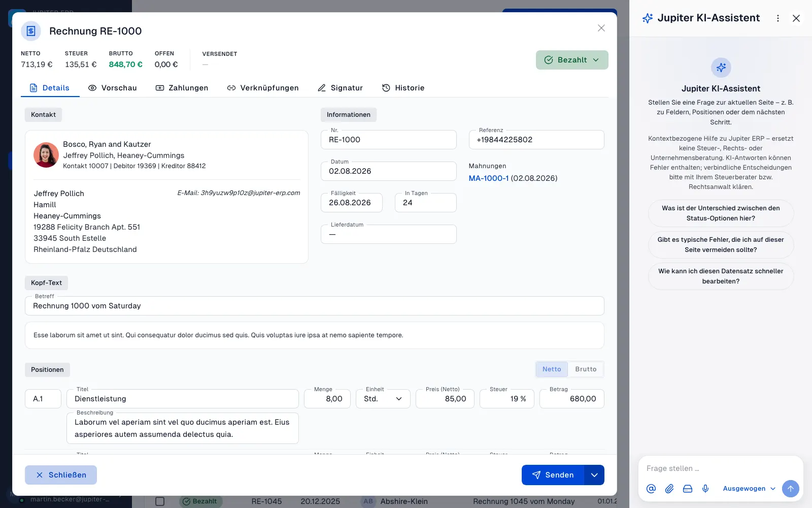The width and height of the screenshot is (812, 508).
Task: Click the Datum field 02.08.2026
Action: 389,171
